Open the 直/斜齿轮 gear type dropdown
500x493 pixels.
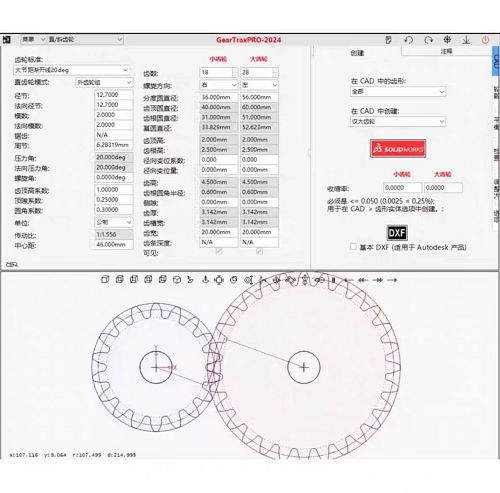(x=85, y=39)
